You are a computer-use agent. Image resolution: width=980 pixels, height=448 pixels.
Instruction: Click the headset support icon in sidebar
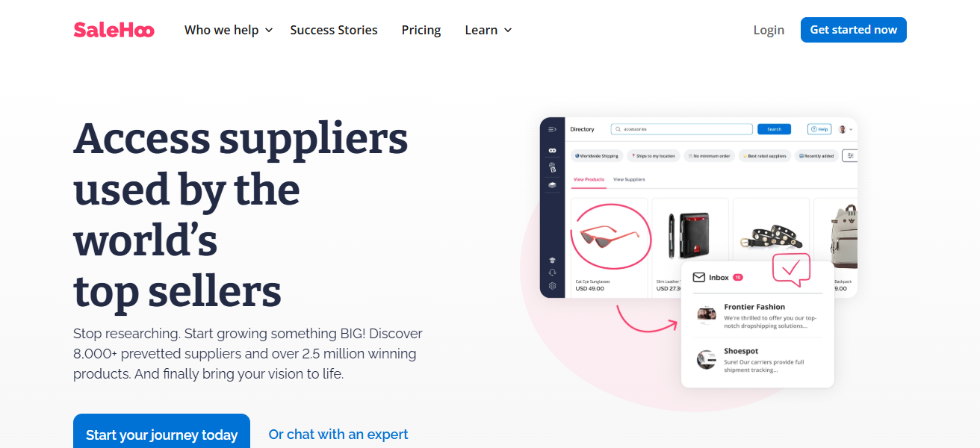(552, 273)
